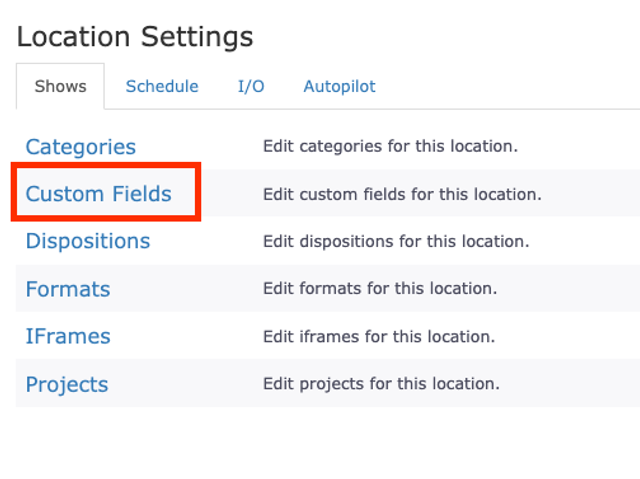
Task: Go to the Autopilot tab
Action: [339, 86]
